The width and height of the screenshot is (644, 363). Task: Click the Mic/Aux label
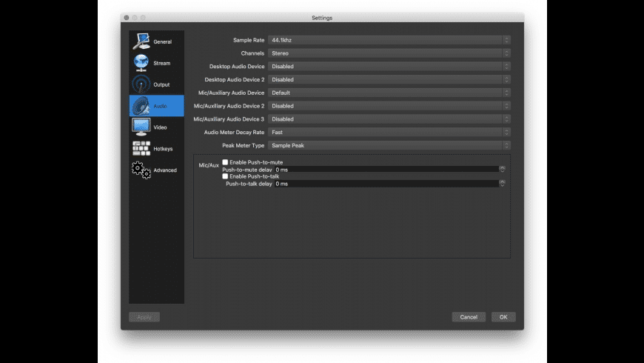click(209, 165)
